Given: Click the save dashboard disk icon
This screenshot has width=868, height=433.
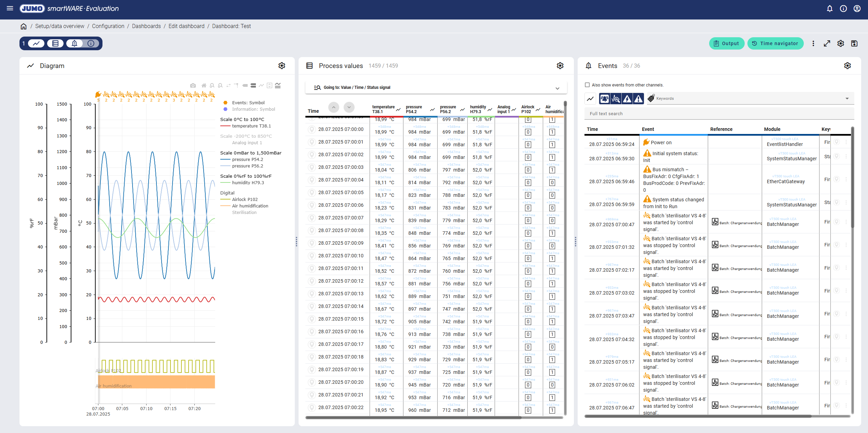Looking at the screenshot, I should click(x=854, y=43).
